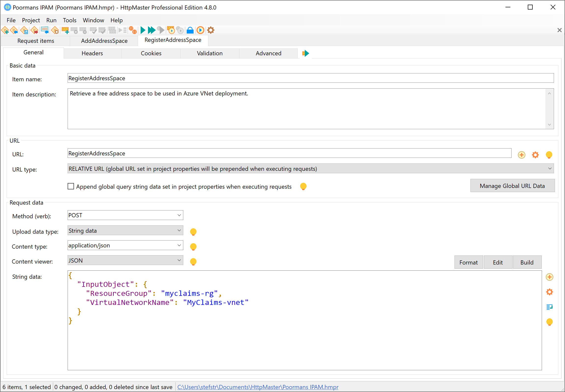
Task: Click the blue padlock toolbar icon
Action: click(x=190, y=30)
